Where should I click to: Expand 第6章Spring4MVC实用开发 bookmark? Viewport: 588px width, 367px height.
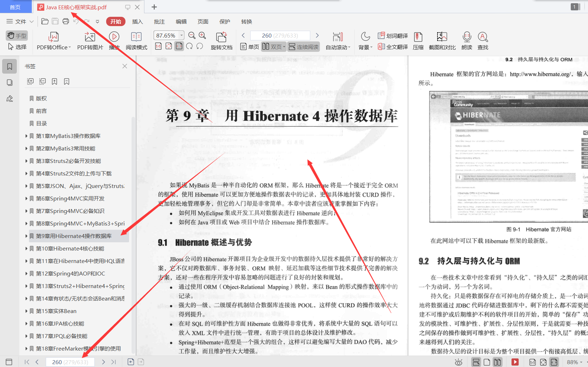pos(26,198)
